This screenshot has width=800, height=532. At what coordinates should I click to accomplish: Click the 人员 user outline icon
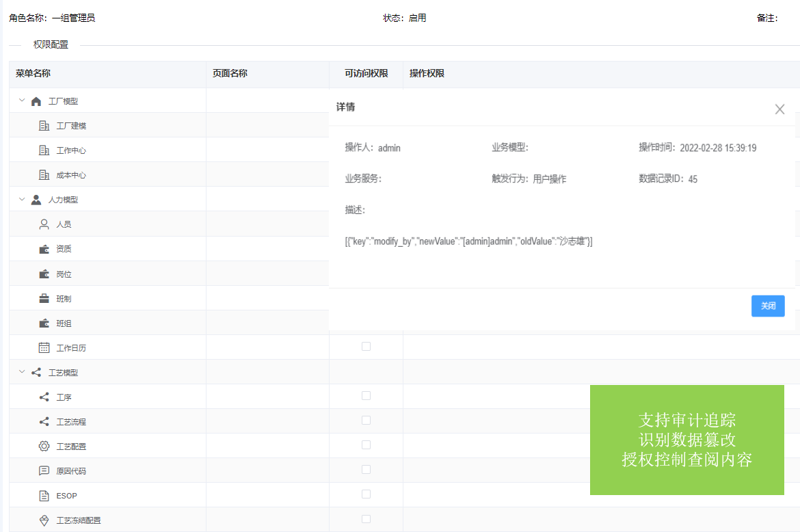click(44, 224)
